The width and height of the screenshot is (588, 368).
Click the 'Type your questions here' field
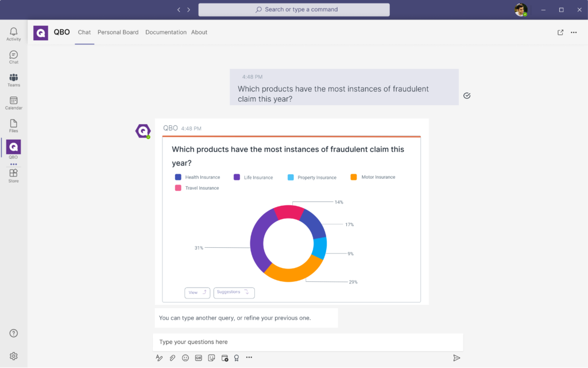point(307,342)
